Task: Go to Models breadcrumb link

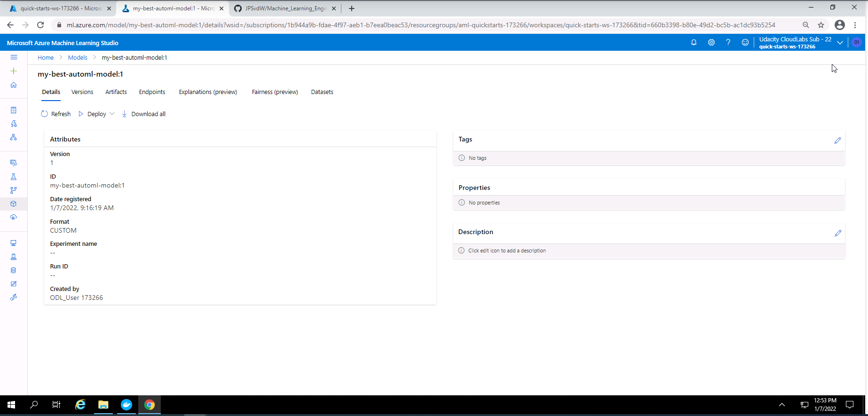Action: tap(78, 57)
